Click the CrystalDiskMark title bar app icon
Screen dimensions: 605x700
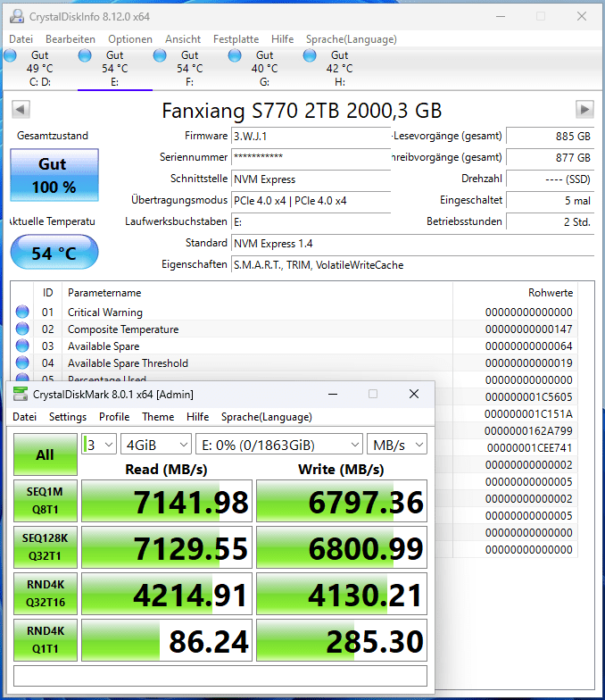point(21,395)
